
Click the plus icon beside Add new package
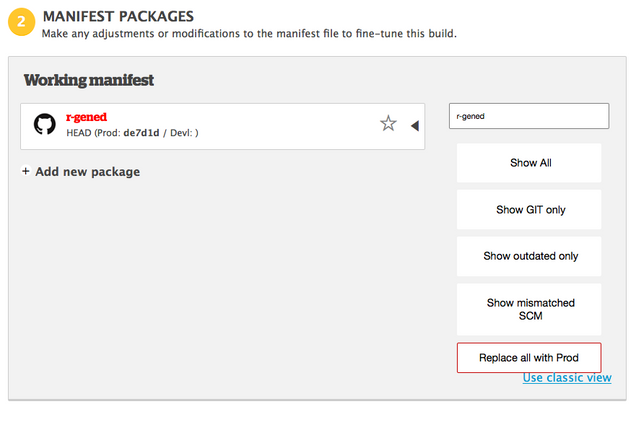click(x=26, y=172)
